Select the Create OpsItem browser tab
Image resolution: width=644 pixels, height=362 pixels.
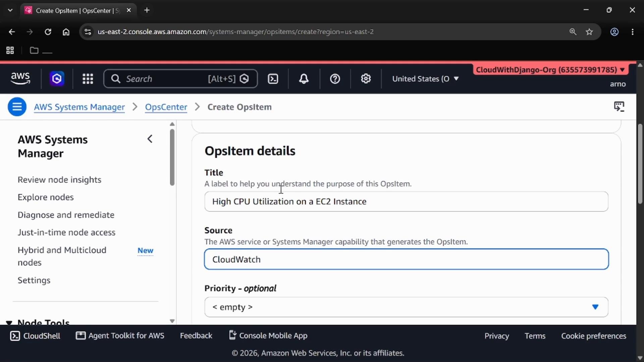click(78, 10)
